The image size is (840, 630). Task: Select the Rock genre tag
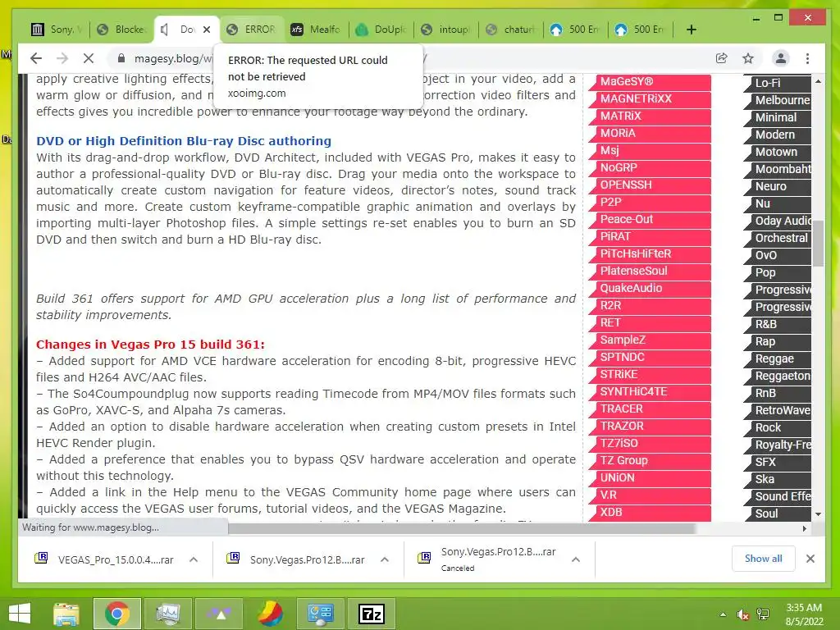pyautogui.click(x=778, y=427)
